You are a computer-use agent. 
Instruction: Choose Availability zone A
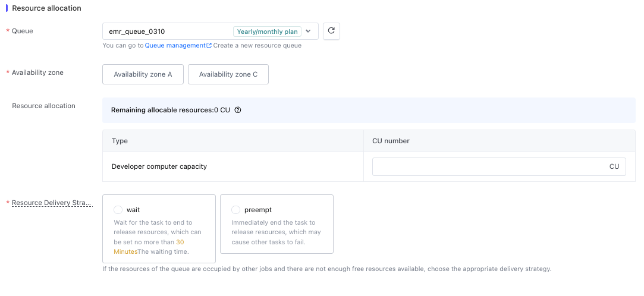point(143,74)
